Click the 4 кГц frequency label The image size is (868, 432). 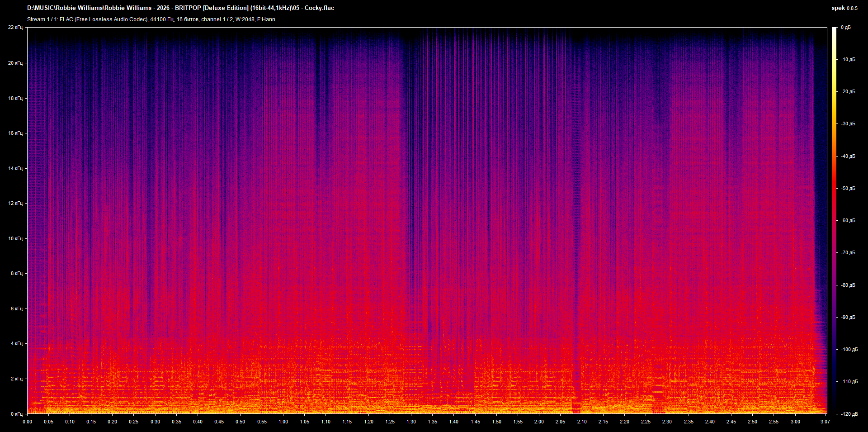(x=16, y=343)
